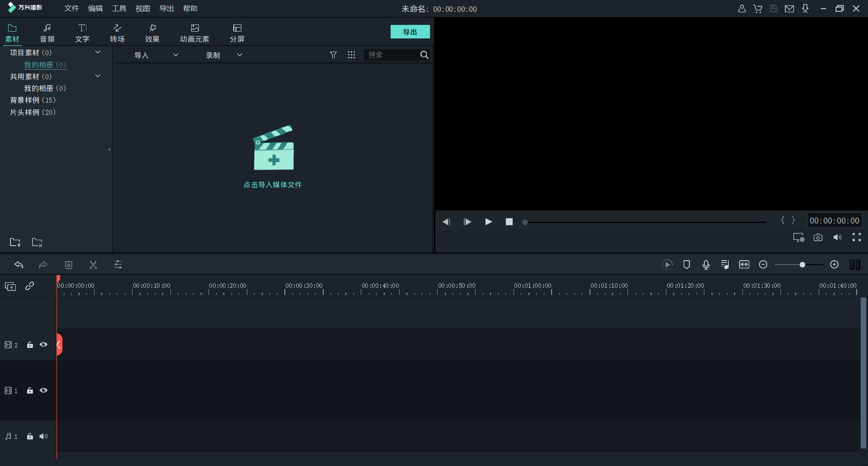The width and height of the screenshot is (868, 466).
Task: Click the snapshot camera icon under preview
Action: (818, 238)
